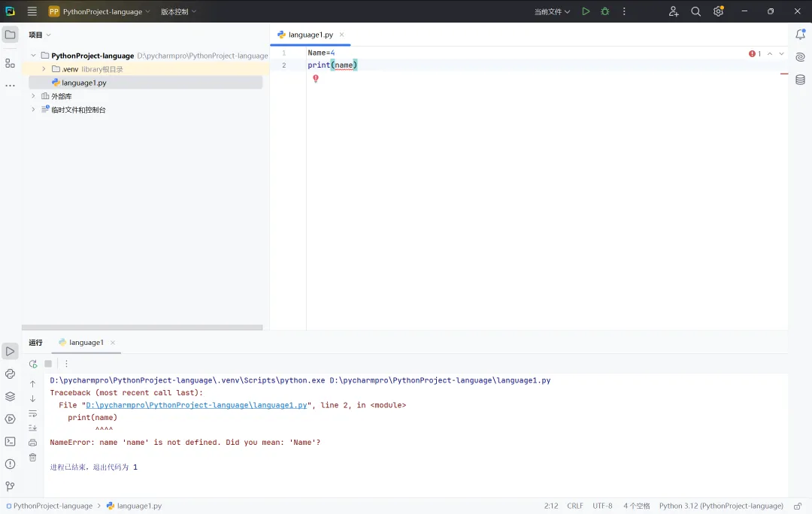This screenshot has height=514, width=812.
Task: Toggle scroll to end in console
Action: pos(32,428)
